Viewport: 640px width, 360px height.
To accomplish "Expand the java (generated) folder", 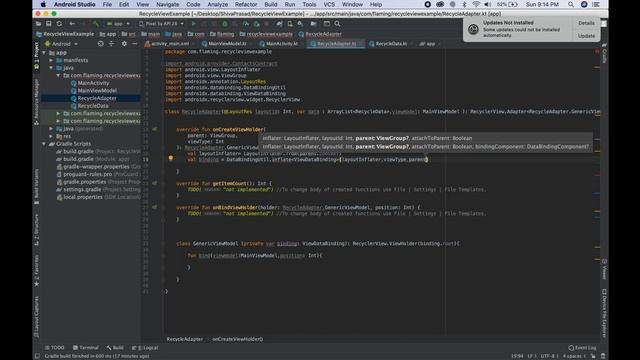I will [x=51, y=129].
